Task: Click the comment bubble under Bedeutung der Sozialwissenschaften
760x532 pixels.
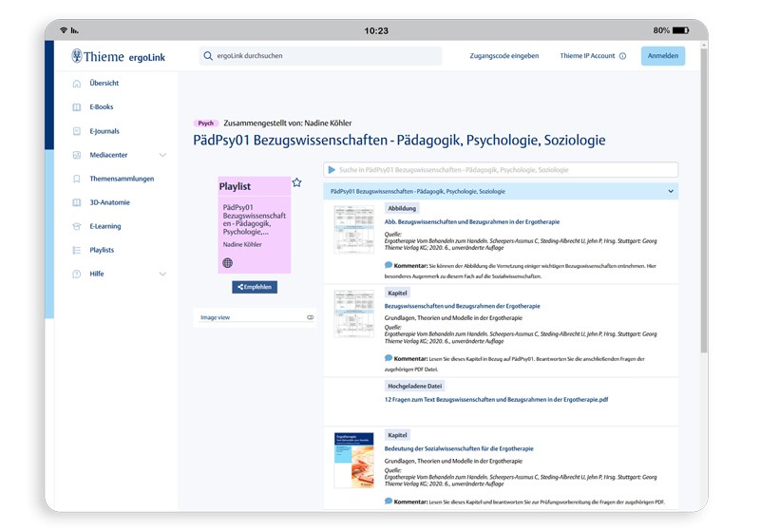Action: [389, 501]
